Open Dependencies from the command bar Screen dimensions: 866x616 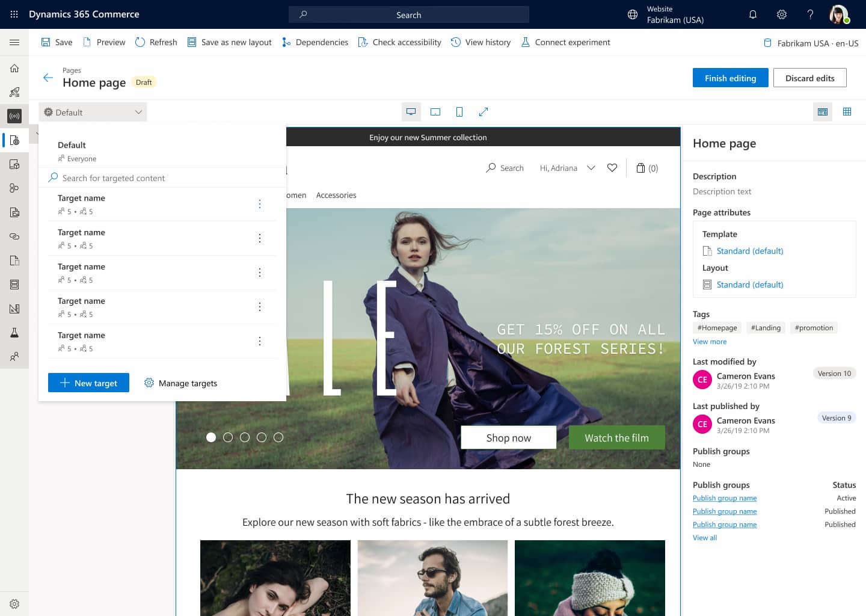(x=315, y=42)
